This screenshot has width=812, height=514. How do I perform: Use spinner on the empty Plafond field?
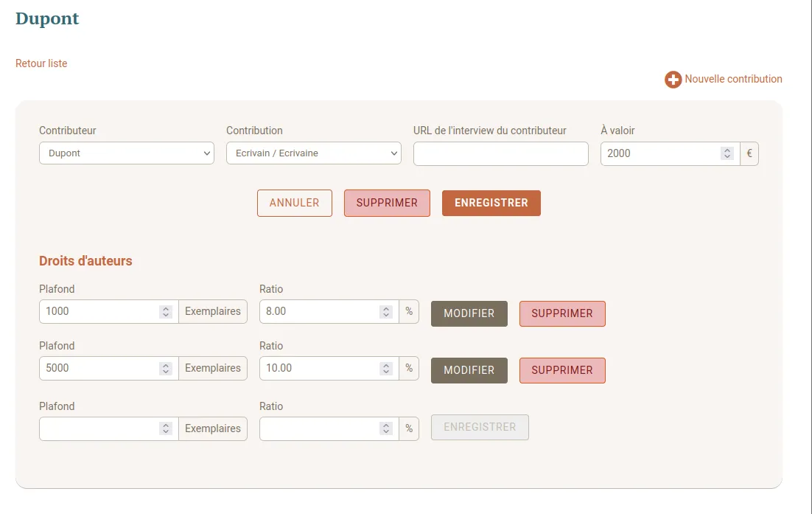[166, 428]
